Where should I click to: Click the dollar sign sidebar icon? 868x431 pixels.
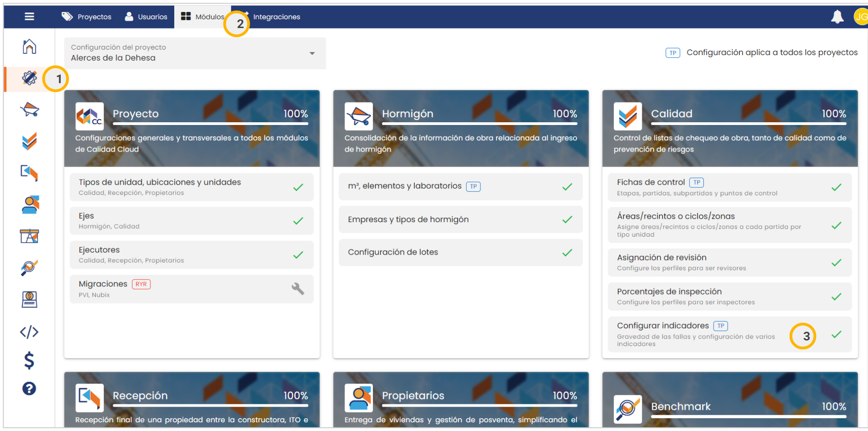pyautogui.click(x=29, y=361)
